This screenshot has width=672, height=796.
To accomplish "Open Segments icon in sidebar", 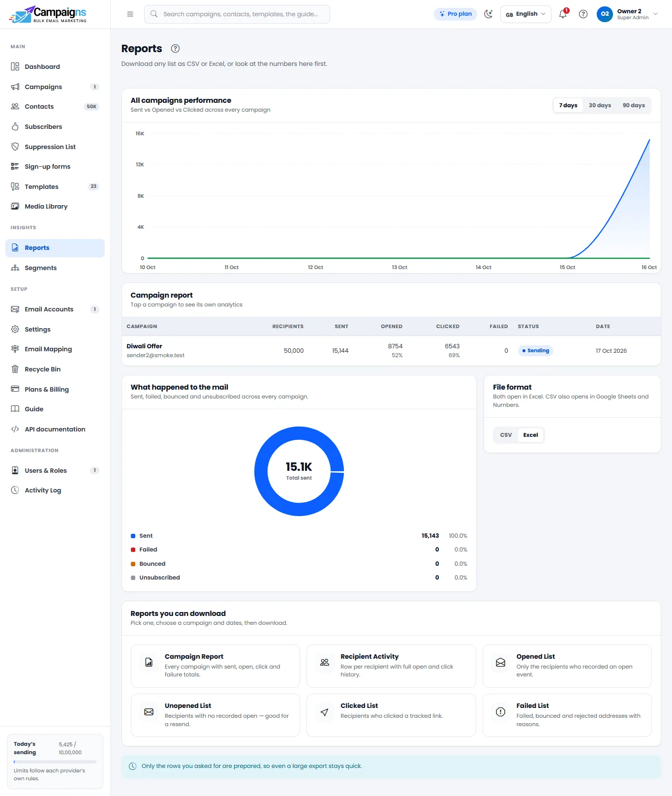I will point(15,268).
